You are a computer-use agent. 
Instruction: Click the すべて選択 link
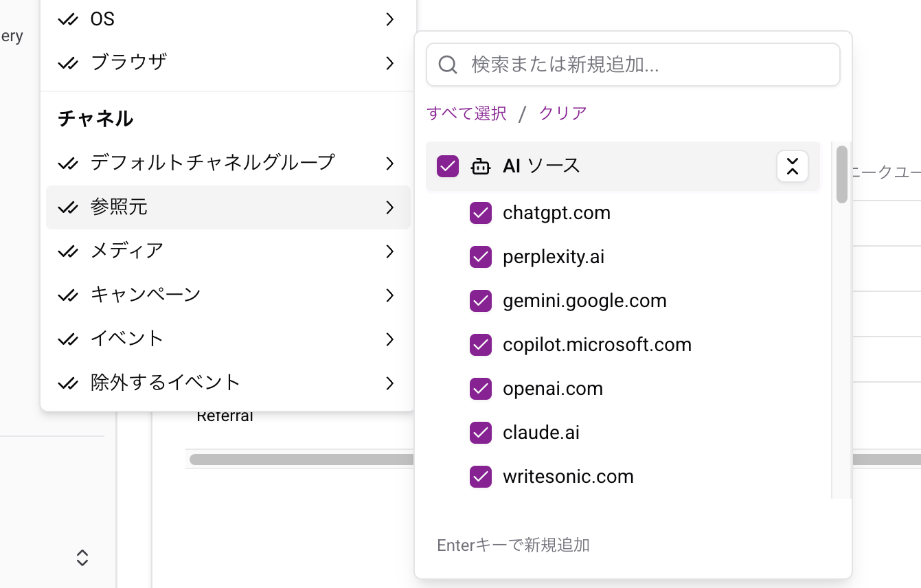pos(466,113)
